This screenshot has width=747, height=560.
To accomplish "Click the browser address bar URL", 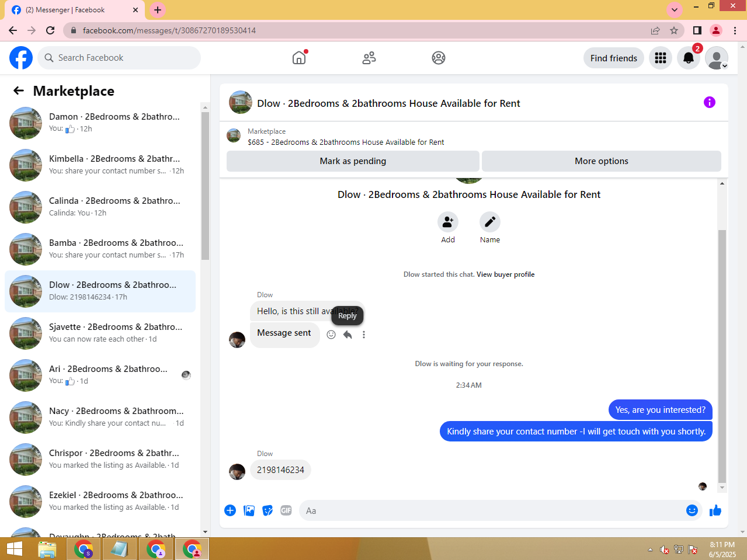I will click(x=169, y=30).
